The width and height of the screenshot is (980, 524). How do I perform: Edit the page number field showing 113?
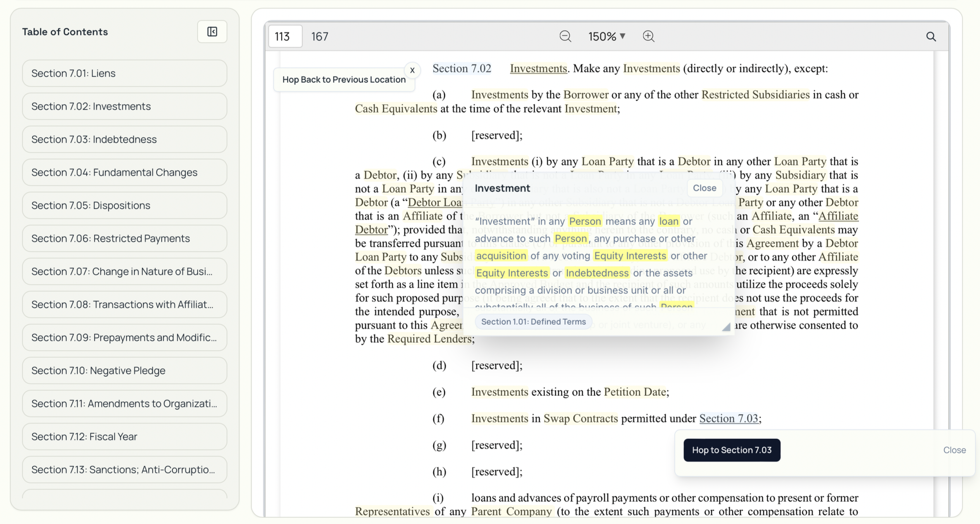(x=285, y=36)
